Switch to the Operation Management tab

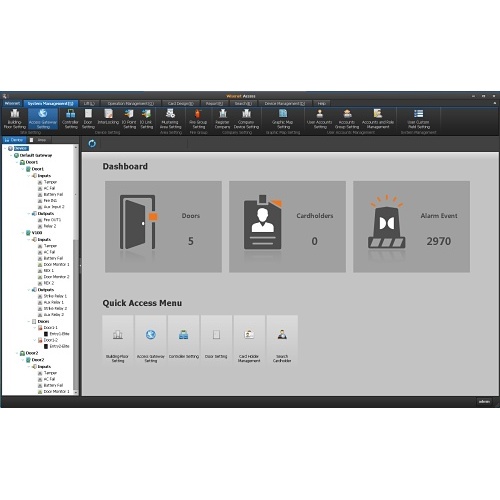(x=130, y=104)
